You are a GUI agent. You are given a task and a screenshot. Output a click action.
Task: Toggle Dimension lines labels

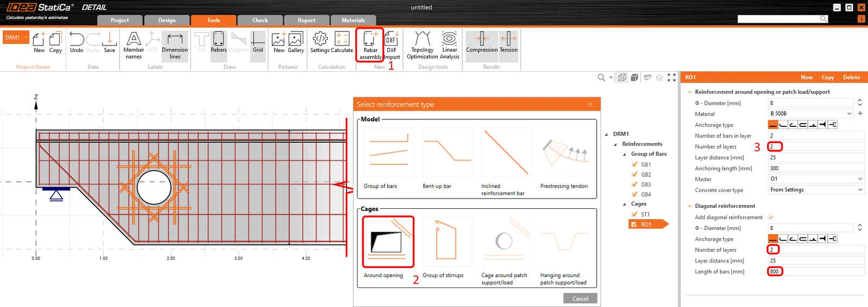coord(175,45)
